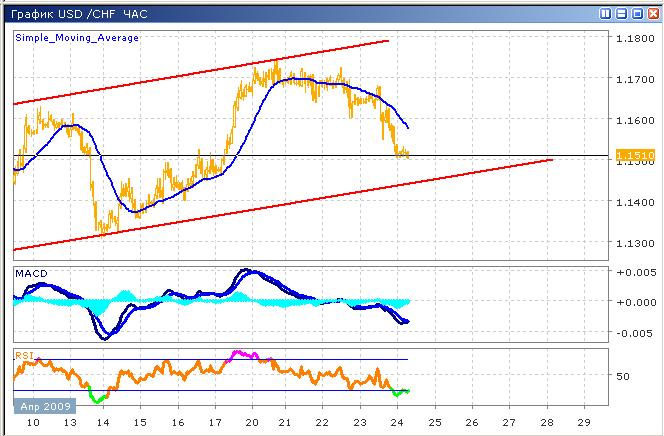This screenshot has width=664, height=436.
Task: Maximize the USD/CHF chart window
Action: [x=636, y=14]
